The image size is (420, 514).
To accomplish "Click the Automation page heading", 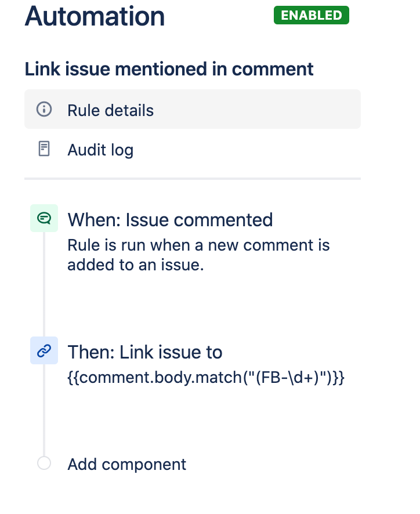I will (x=94, y=16).
